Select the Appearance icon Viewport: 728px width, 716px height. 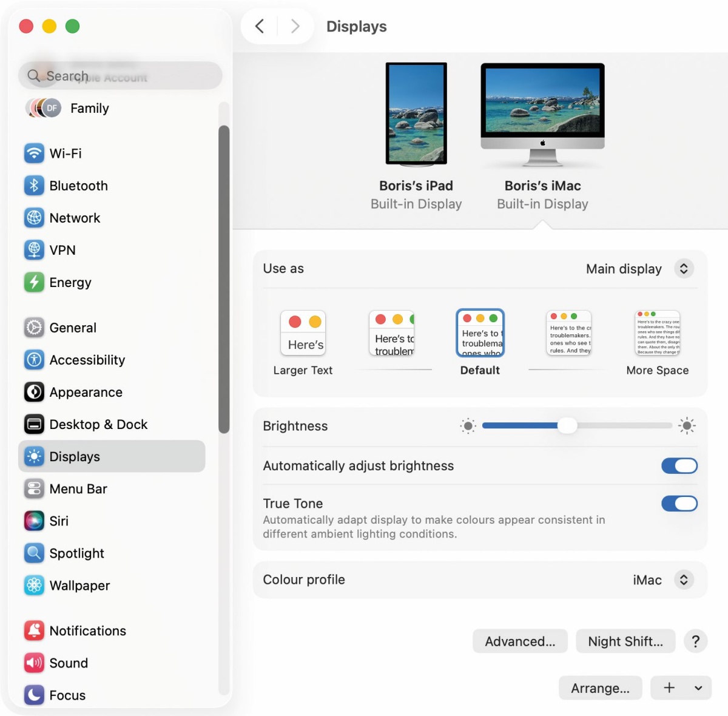(x=34, y=391)
